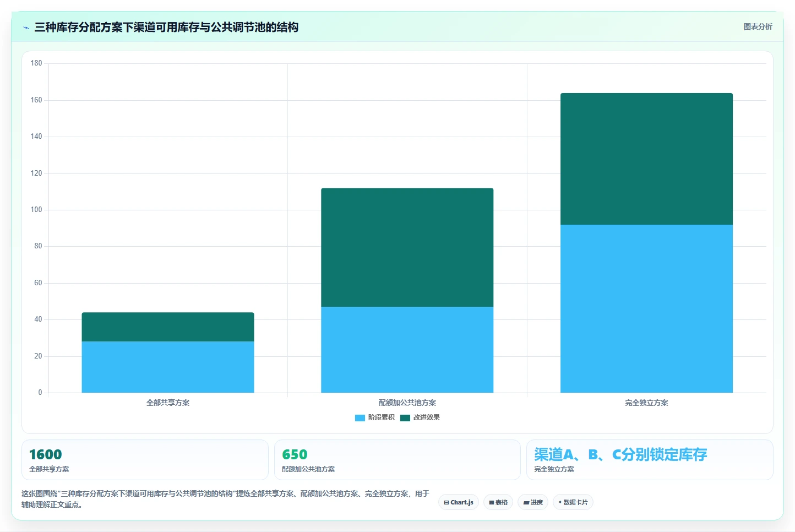Click the x-axis label 配额加公共池方案
Viewport: 795px width, 532px height.
[407, 403]
